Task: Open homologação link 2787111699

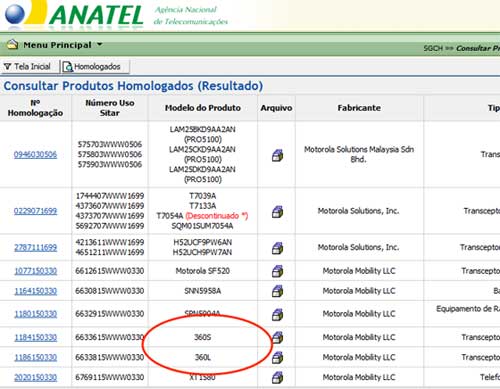Action: pyautogui.click(x=35, y=248)
